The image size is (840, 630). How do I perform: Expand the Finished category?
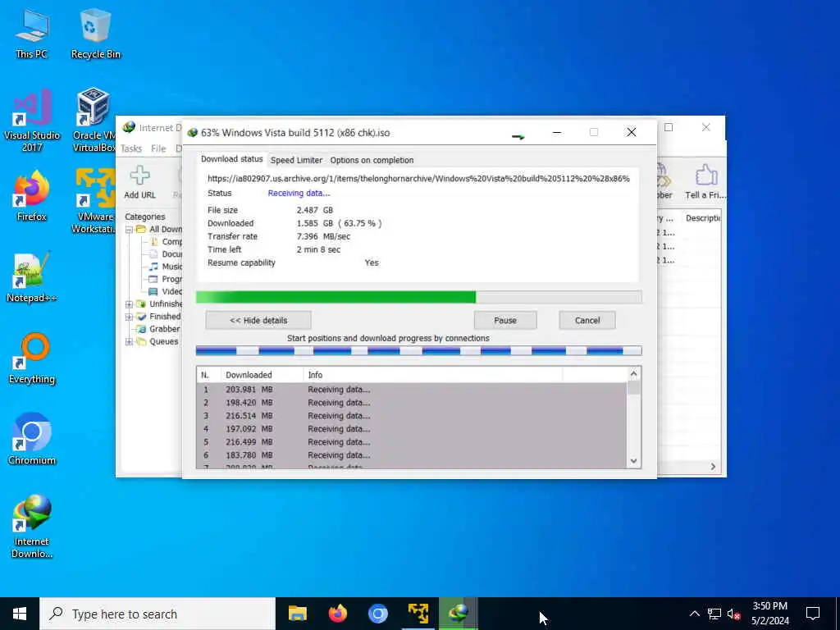(x=129, y=317)
